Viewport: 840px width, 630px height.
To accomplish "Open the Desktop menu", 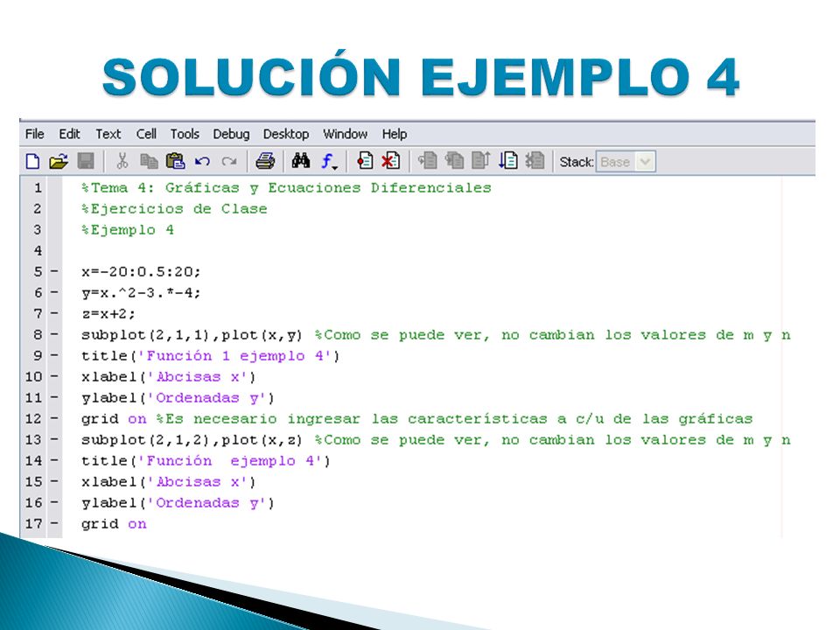I will pyautogui.click(x=286, y=134).
